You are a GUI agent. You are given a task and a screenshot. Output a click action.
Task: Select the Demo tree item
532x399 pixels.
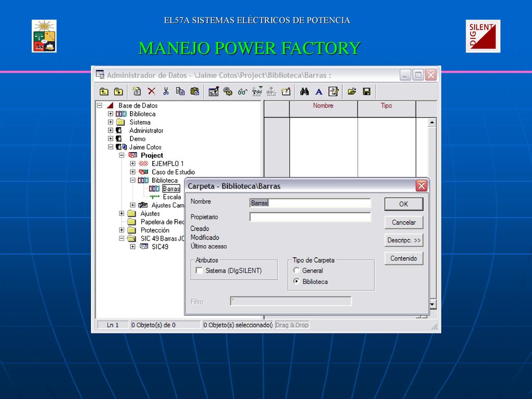click(x=137, y=139)
